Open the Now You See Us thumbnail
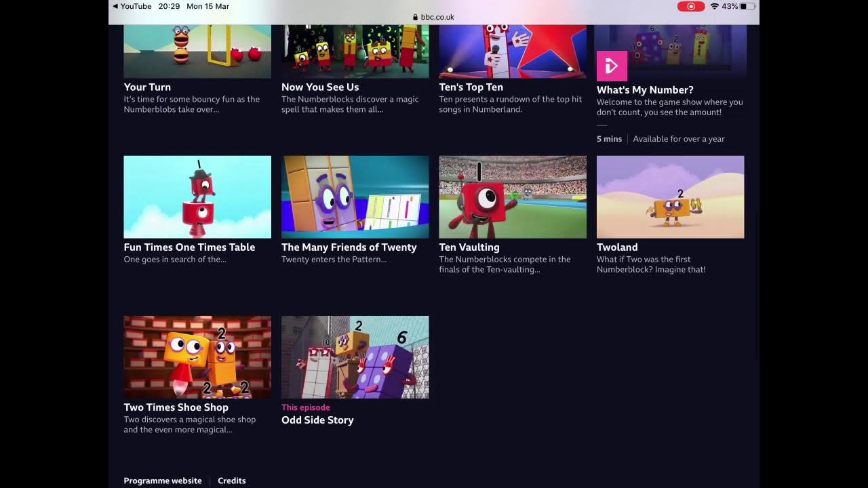868x488 pixels. pos(355,52)
